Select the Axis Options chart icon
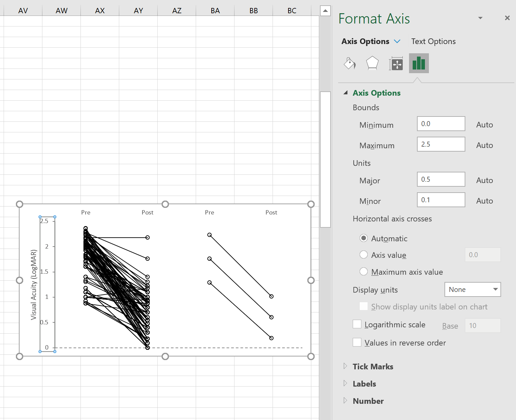The image size is (516, 420). point(419,63)
